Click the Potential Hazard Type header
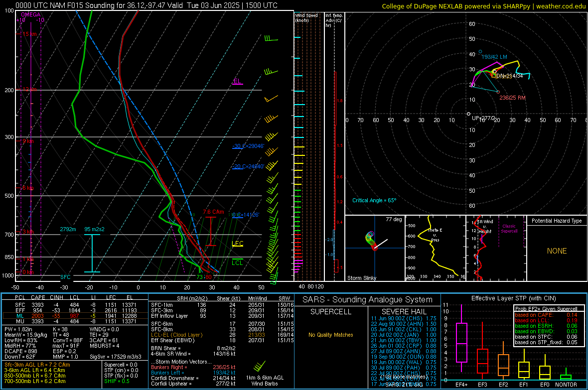This screenshot has width=588, height=390. tap(557, 221)
